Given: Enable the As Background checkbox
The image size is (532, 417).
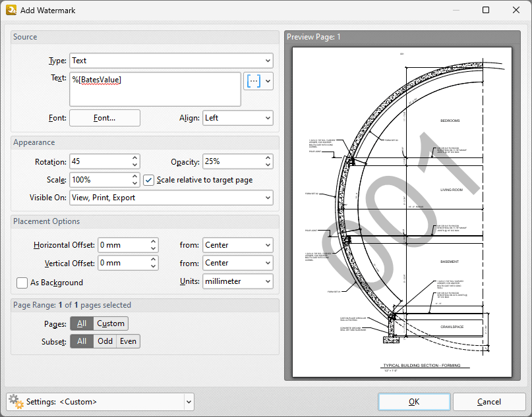Looking at the screenshot, I should pyautogui.click(x=22, y=283).
